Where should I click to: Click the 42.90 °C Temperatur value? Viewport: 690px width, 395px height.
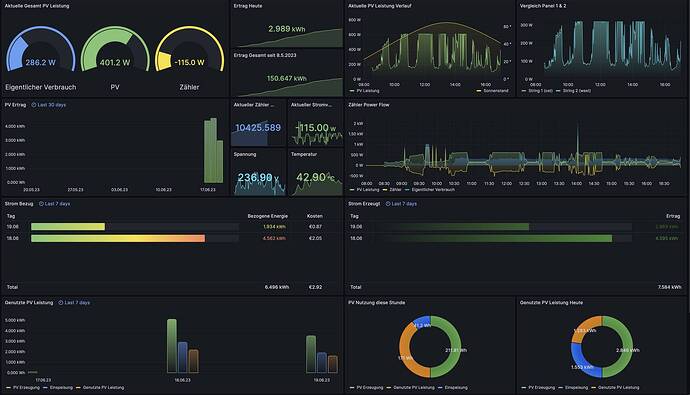click(315, 177)
